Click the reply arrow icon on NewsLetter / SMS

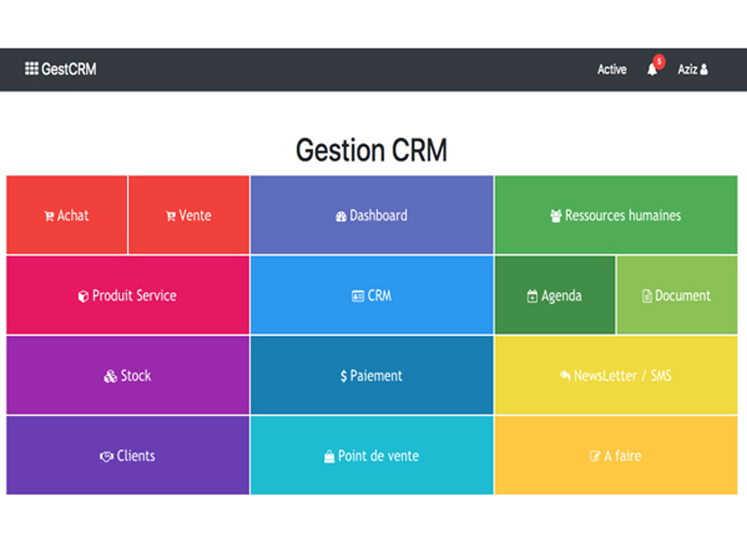(565, 376)
